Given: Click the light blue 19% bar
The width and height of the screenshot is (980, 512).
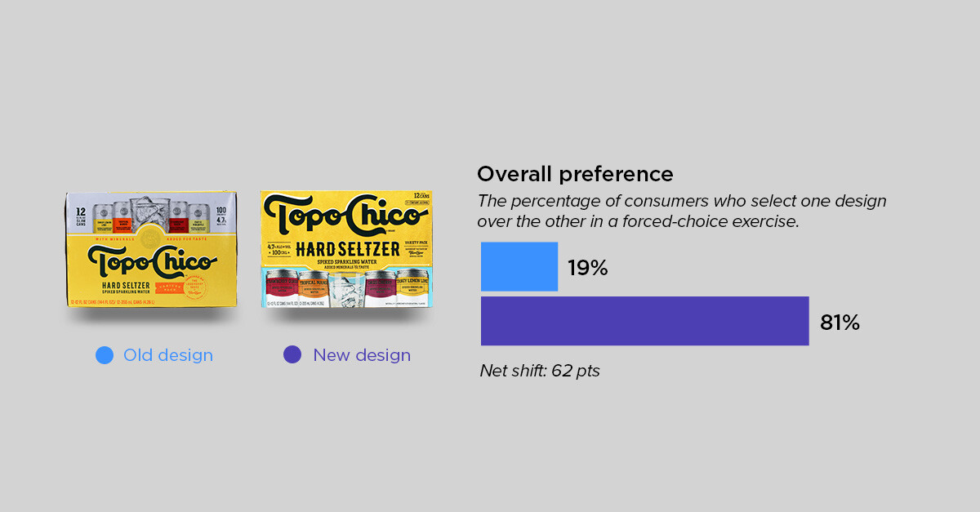Looking at the screenshot, I should click(x=519, y=266).
